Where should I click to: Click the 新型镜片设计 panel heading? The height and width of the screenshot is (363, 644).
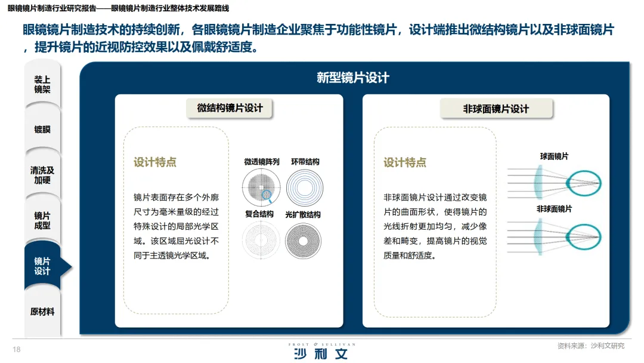[x=353, y=78]
